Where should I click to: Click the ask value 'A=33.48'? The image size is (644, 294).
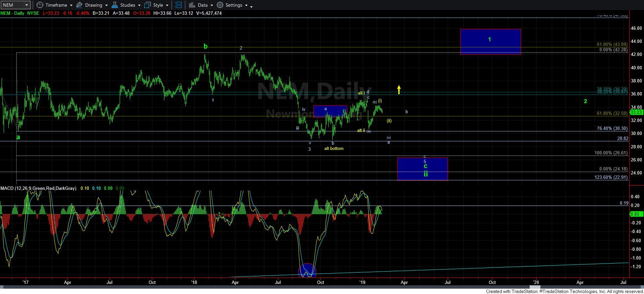[x=120, y=13]
